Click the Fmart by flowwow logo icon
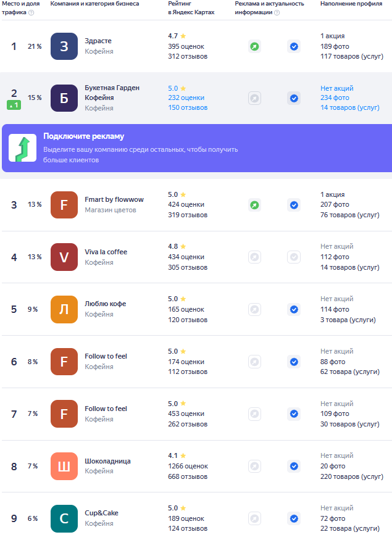Viewport: 392px width, 540px height. [x=64, y=205]
